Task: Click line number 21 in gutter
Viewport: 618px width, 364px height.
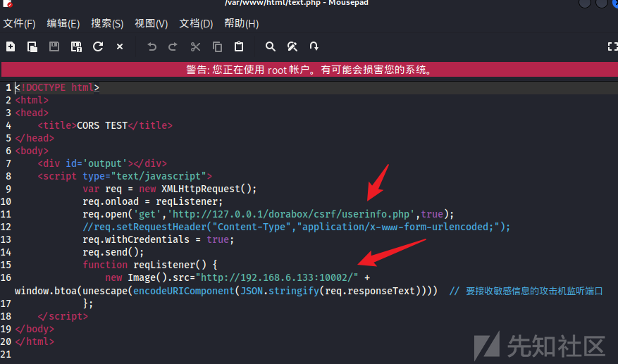Action: click(6, 354)
